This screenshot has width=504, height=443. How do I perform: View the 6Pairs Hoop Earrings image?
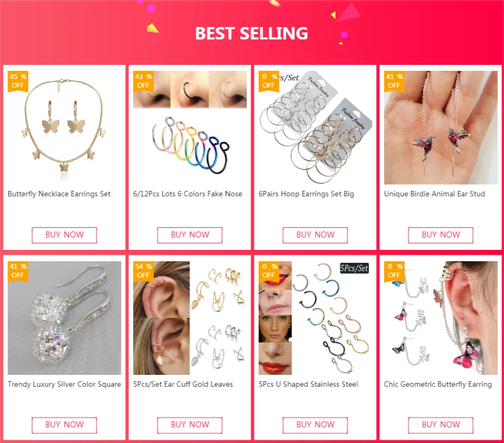click(x=315, y=128)
